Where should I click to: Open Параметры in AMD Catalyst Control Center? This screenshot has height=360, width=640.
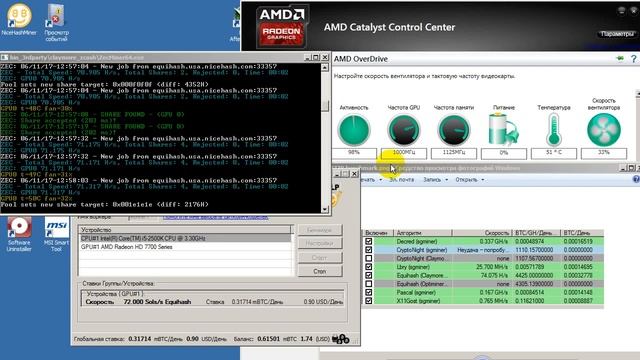(x=616, y=34)
